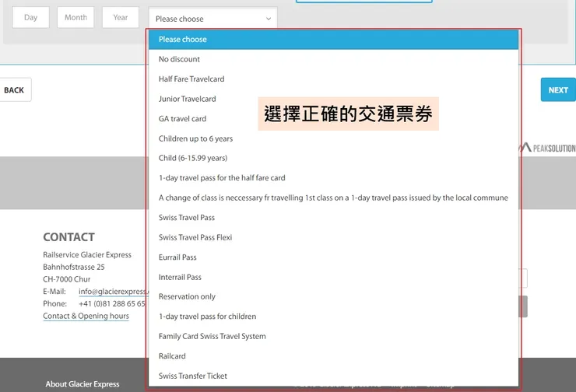Viewport: 576px width, 392px height.
Task: Select Interrail Pass option
Action: coord(334,277)
